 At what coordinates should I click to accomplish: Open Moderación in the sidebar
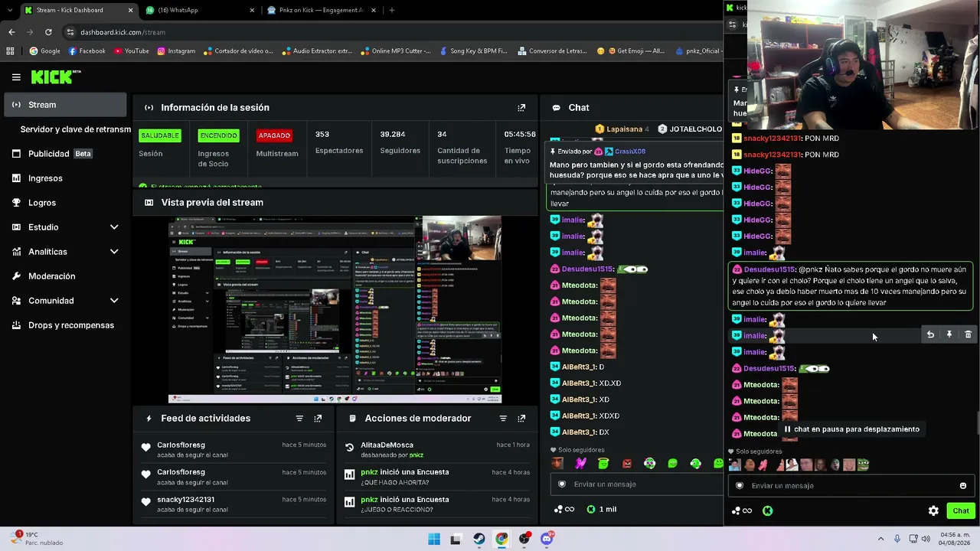click(52, 276)
